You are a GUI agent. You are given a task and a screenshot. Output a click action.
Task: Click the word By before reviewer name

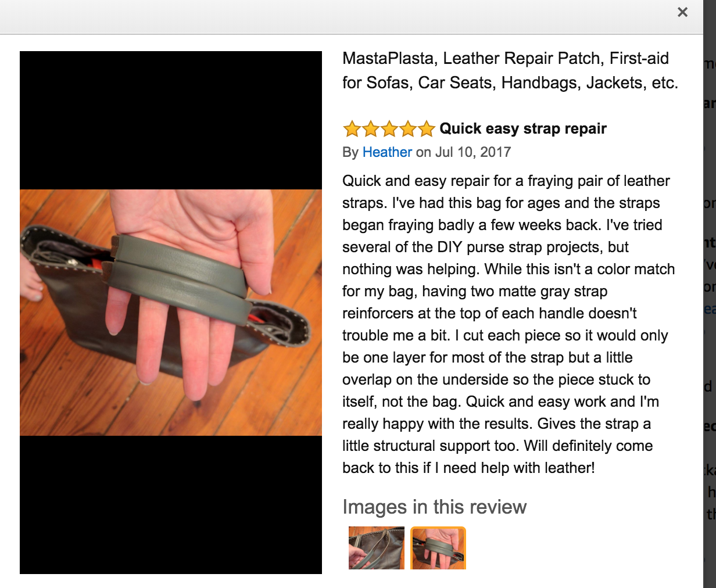click(x=350, y=152)
